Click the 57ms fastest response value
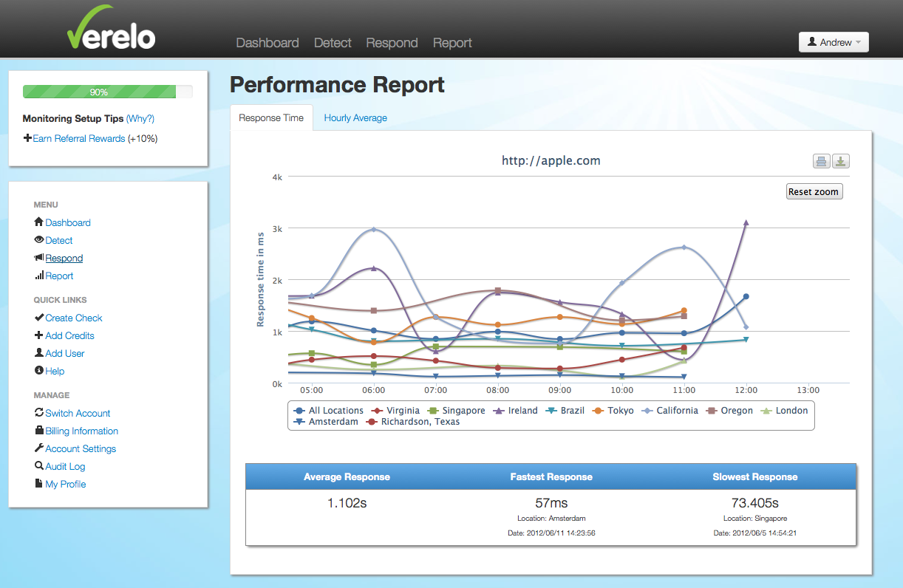 click(x=551, y=502)
